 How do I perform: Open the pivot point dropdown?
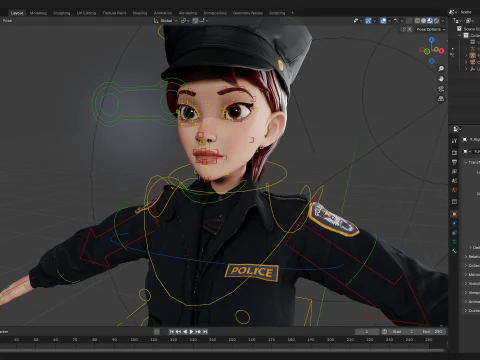coord(185,21)
